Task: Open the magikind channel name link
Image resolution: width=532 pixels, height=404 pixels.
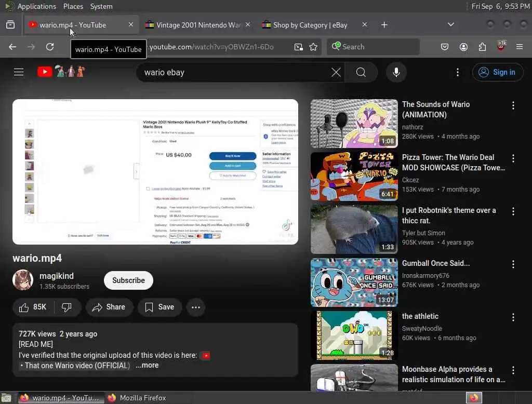Action: click(x=57, y=276)
